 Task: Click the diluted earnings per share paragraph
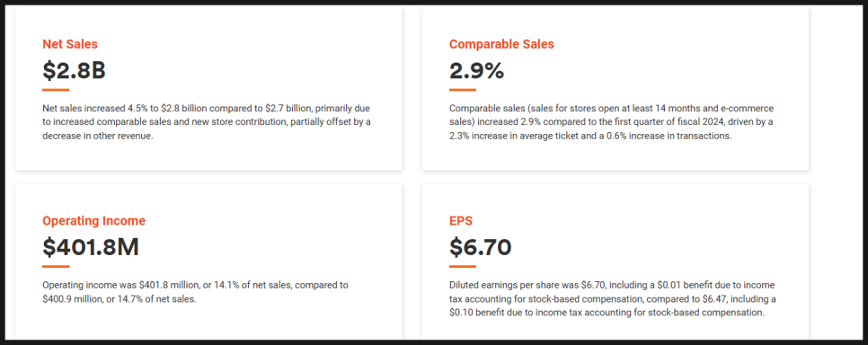(x=613, y=298)
